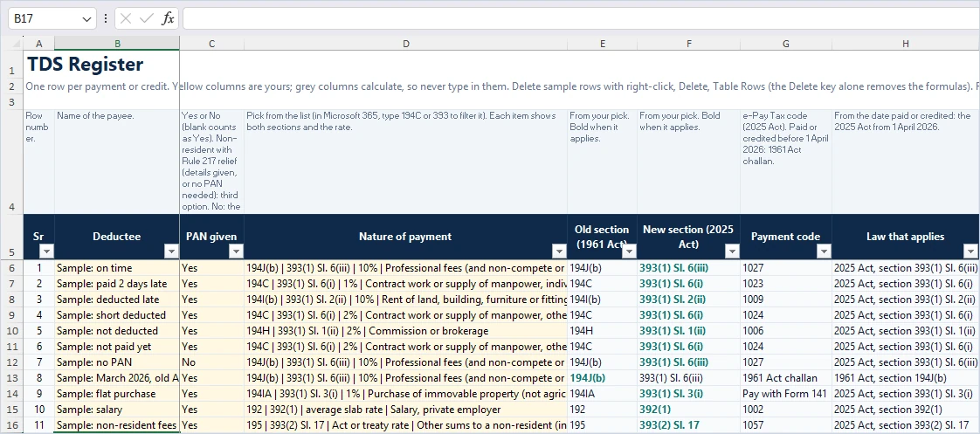Click the 192 Salary, private employer cell
The image size is (980, 434).
click(405, 410)
